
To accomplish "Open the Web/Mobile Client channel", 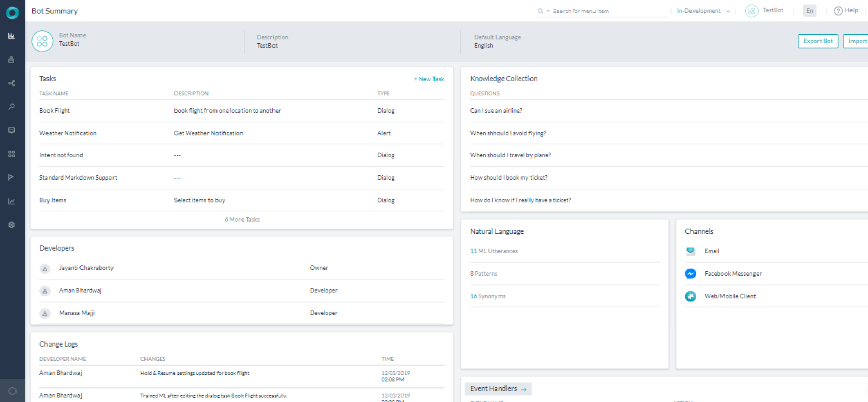I will click(x=690, y=296).
